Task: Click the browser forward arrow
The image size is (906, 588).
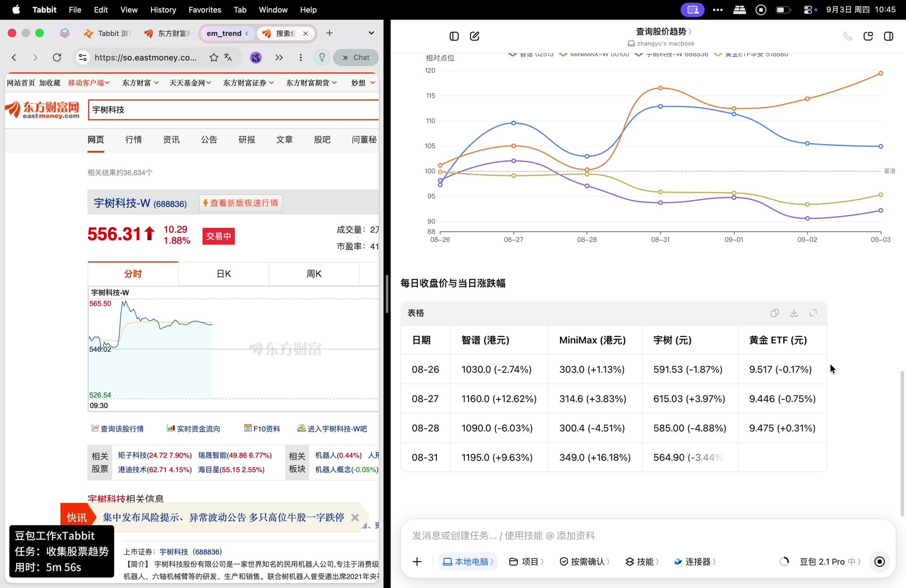Action: 35,58
